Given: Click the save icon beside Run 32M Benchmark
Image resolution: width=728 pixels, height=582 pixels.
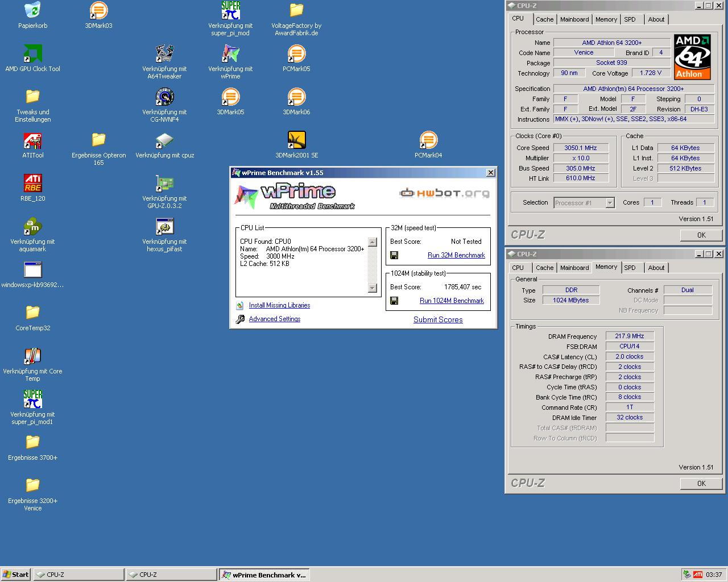Looking at the screenshot, I should (394, 255).
